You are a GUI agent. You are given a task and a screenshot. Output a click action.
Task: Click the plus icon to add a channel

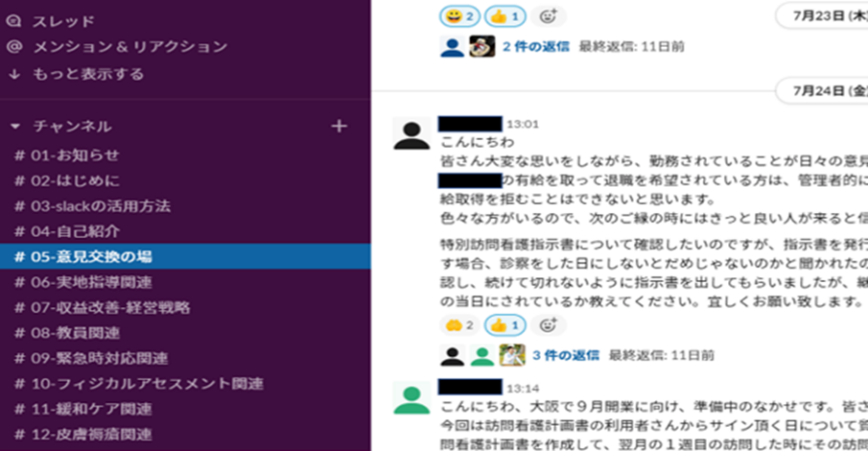coord(339,126)
